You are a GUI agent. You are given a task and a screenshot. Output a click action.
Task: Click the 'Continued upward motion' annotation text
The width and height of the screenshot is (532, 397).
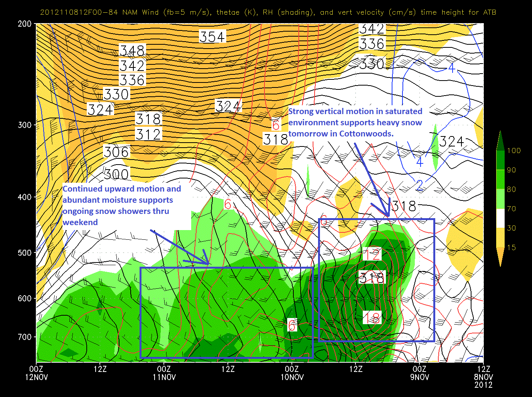pos(121,205)
